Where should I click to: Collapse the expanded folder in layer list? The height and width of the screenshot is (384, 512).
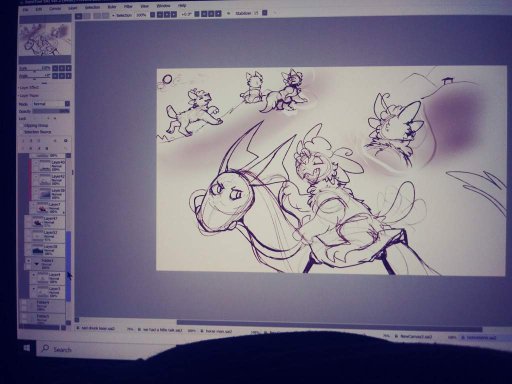point(37,264)
